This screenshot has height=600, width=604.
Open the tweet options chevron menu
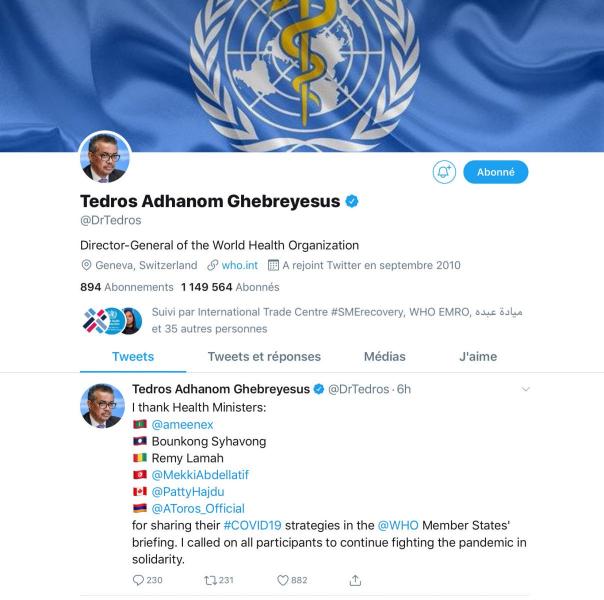525,389
